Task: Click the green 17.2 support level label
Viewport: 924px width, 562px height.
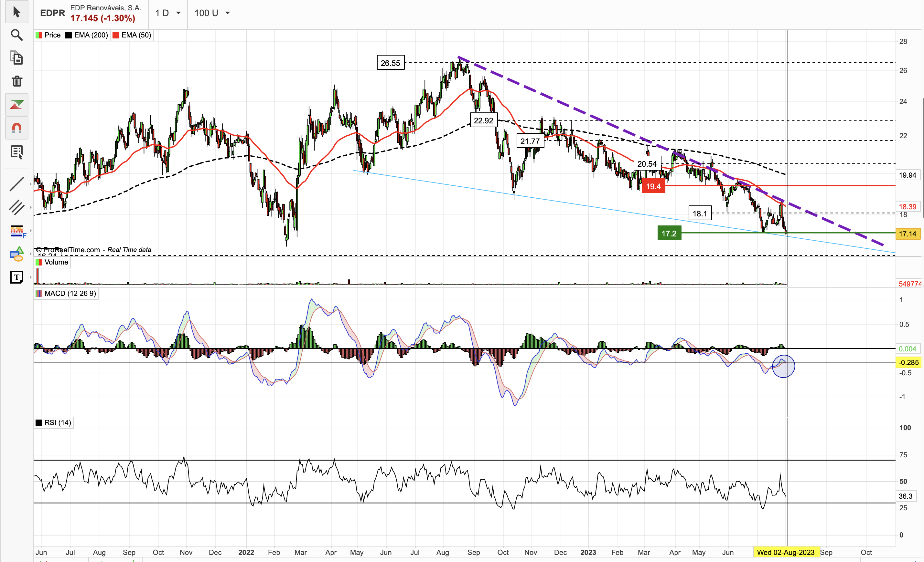Action: click(669, 234)
